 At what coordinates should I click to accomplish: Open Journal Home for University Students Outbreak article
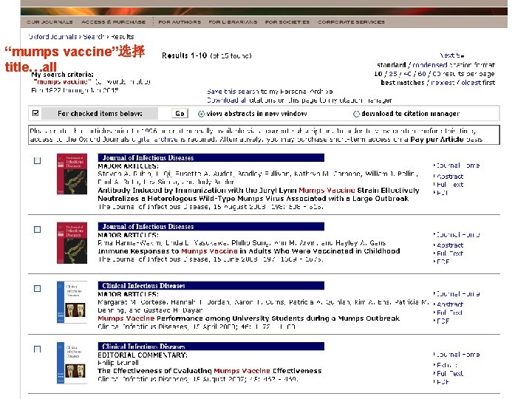[x=457, y=294]
